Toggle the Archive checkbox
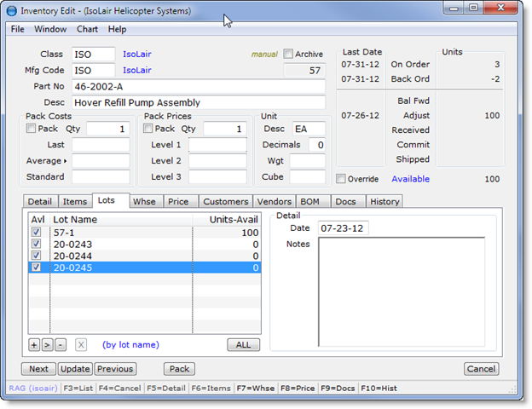Screen dimensions: 532x409 [288, 55]
